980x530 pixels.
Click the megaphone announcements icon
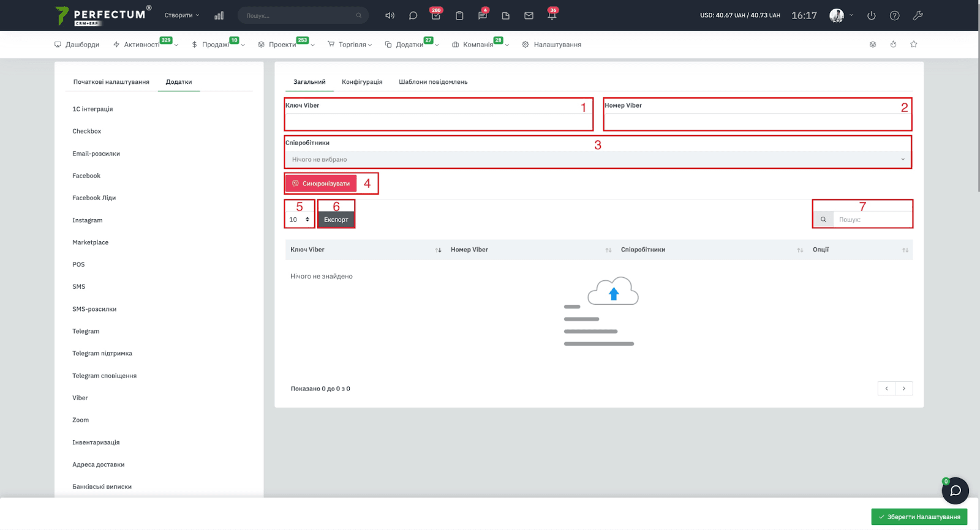coord(390,15)
